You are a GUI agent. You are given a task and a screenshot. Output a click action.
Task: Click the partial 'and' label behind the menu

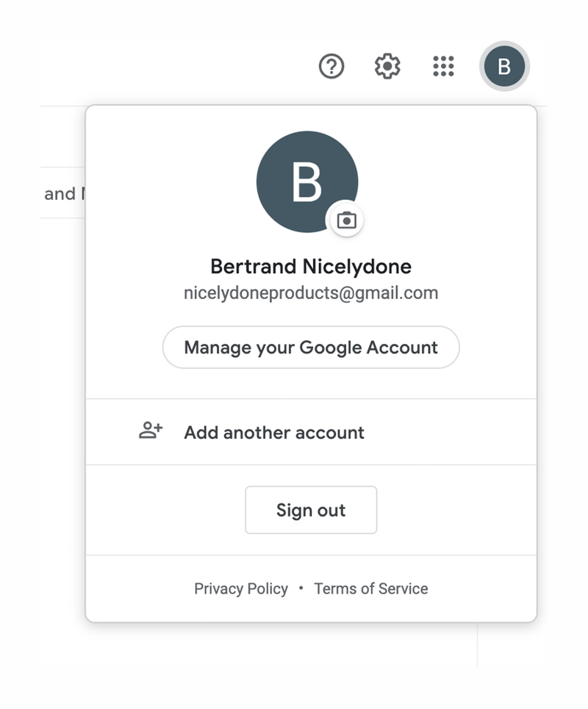[62, 194]
